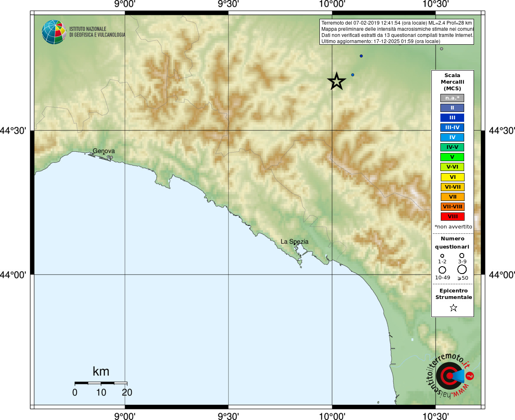Click the Genova city label
Image resolution: width=515 pixels, height=420 pixels.
[104, 151]
